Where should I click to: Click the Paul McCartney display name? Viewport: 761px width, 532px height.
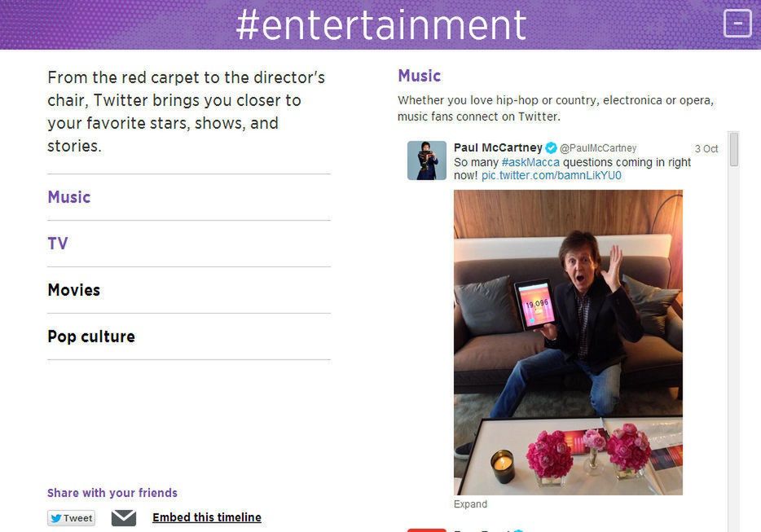(x=498, y=147)
